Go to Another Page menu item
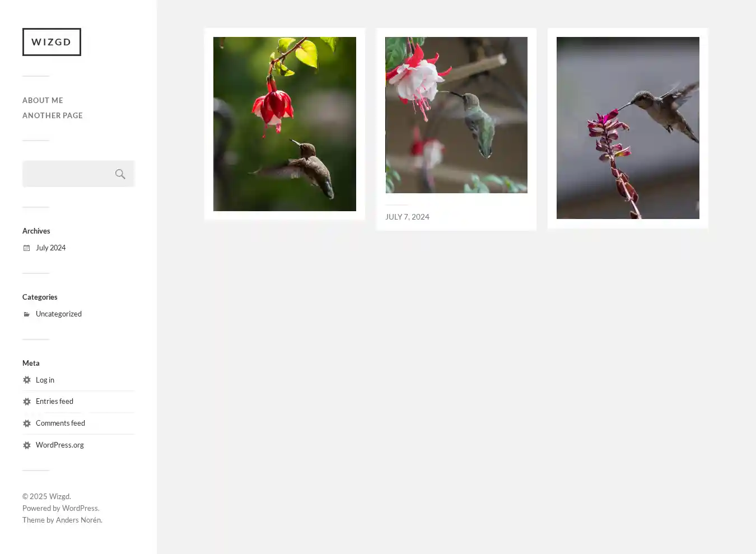This screenshot has width=756, height=554. click(x=53, y=115)
